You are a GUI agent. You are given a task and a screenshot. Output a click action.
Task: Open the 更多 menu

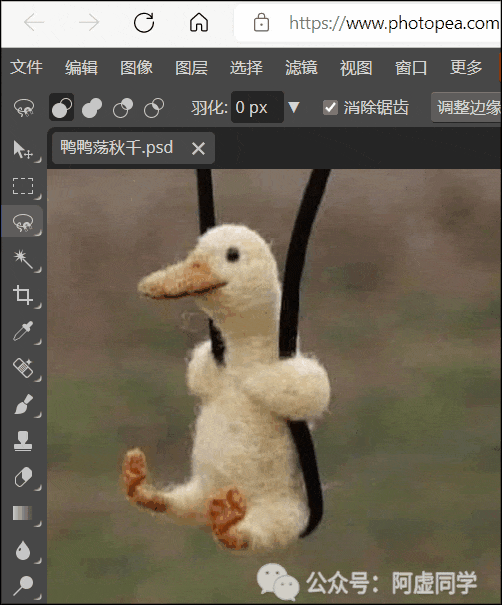click(x=466, y=68)
